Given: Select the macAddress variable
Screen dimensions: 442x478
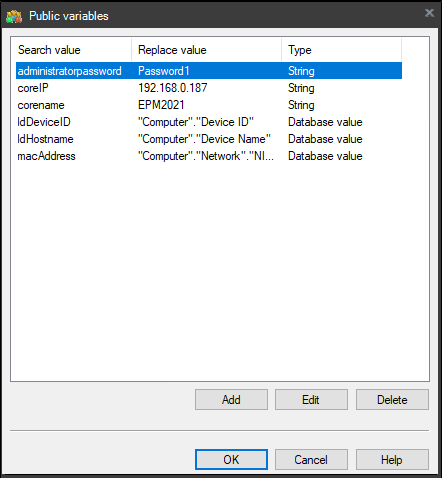Looking at the screenshot, I should 46,156.
